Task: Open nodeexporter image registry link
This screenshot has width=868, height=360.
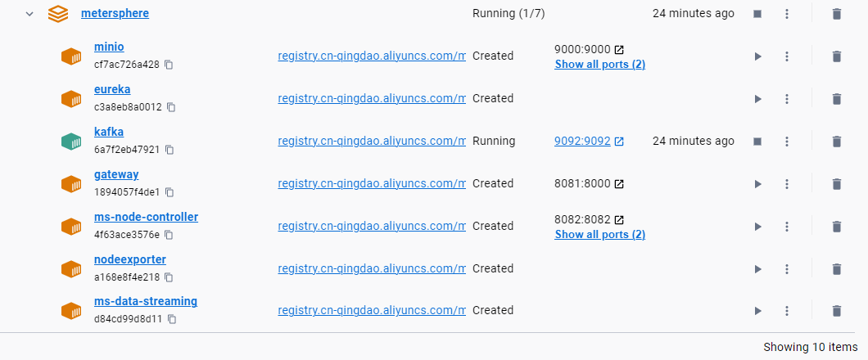Action: (x=372, y=268)
